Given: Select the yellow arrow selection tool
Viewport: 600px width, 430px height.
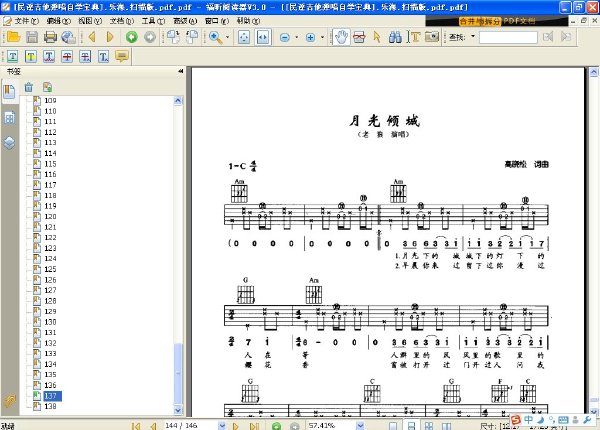Looking at the screenshot, I should pyautogui.click(x=377, y=37).
